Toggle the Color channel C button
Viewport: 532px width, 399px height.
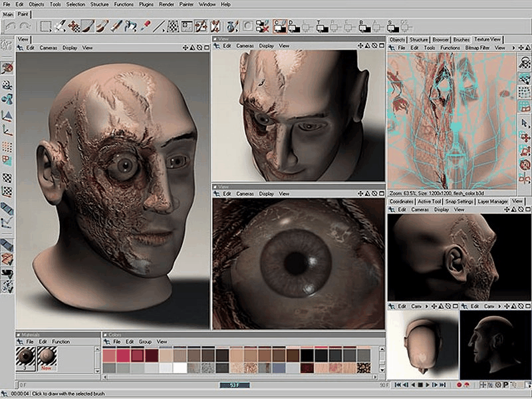280,26
